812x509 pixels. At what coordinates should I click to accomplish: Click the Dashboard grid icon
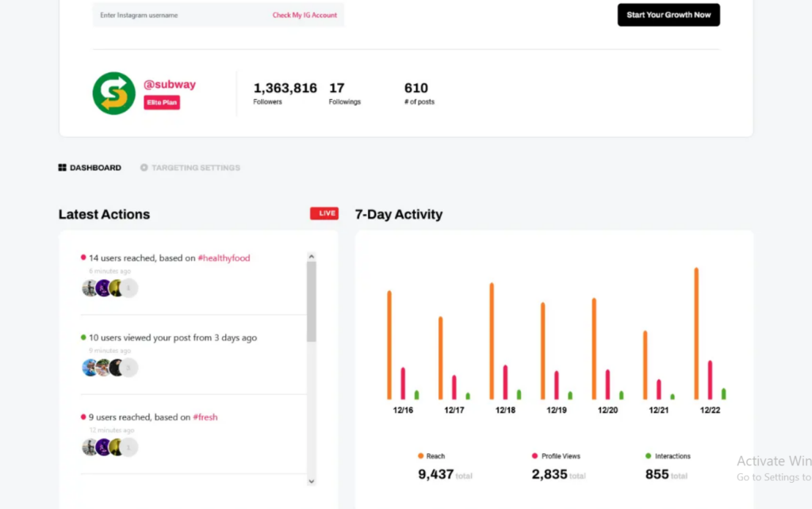63,168
